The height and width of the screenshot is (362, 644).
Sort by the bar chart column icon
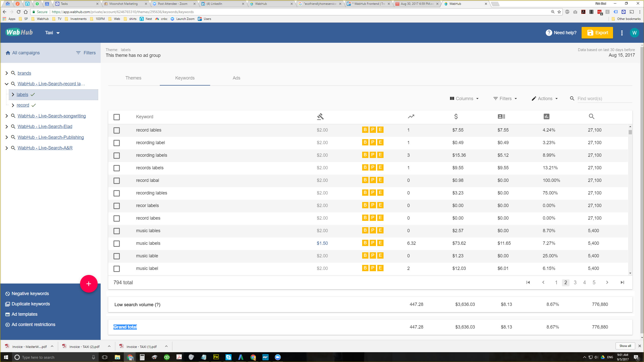click(546, 116)
